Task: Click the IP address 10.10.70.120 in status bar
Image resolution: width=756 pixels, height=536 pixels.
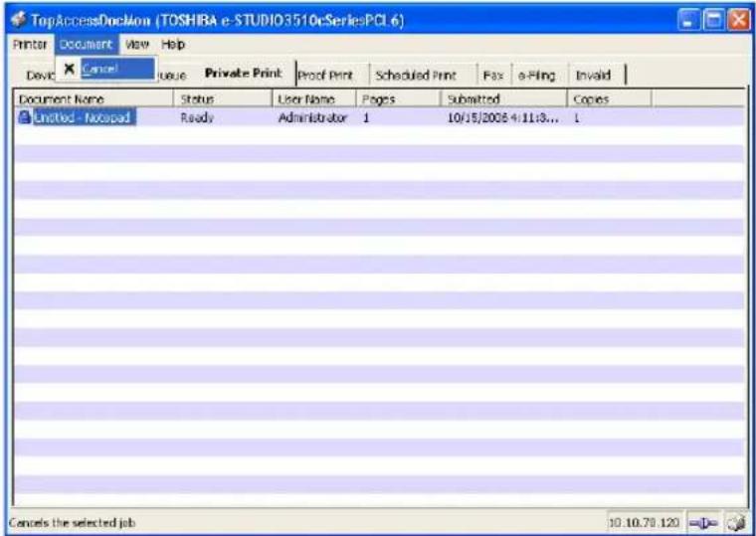Action: click(645, 523)
